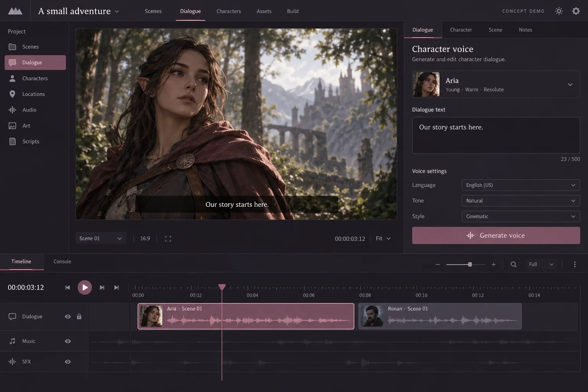Open the Fit zoom dropdown
Image resolution: width=588 pixels, height=392 pixels.
coord(383,238)
